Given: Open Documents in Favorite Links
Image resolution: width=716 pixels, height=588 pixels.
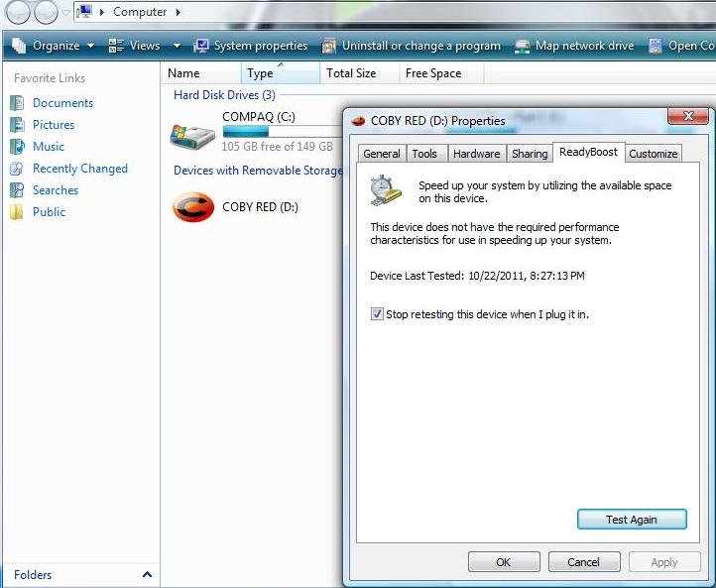Looking at the screenshot, I should pos(63,103).
